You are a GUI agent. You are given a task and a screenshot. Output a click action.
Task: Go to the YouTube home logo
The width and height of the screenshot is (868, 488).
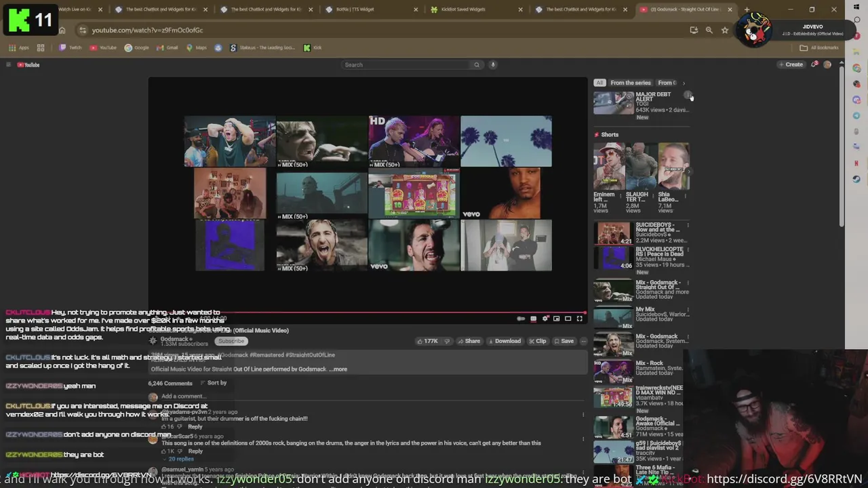(x=28, y=65)
